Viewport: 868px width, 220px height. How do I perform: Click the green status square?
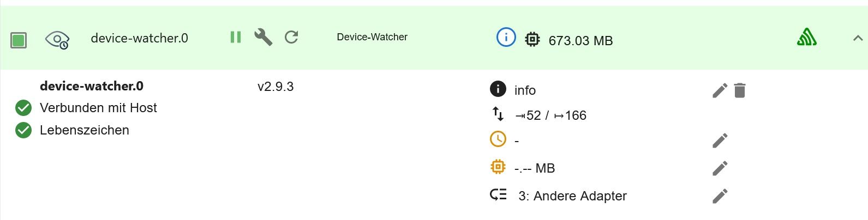(x=19, y=40)
